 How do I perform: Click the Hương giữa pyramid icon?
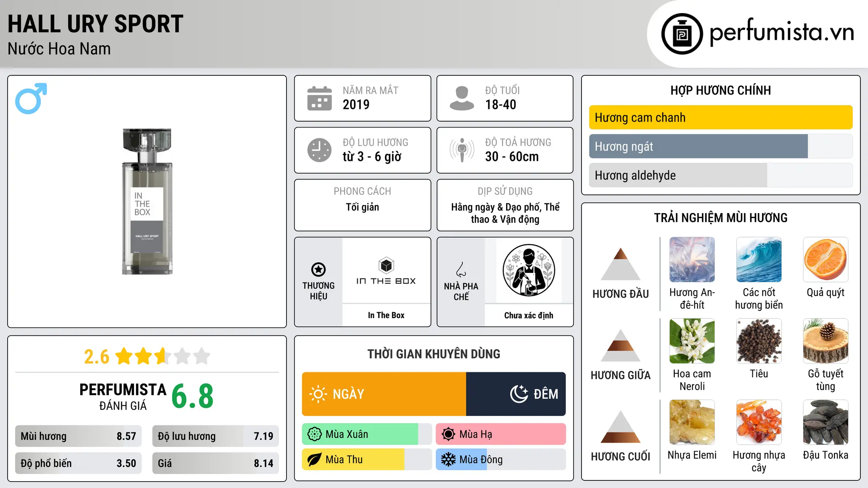(620, 345)
